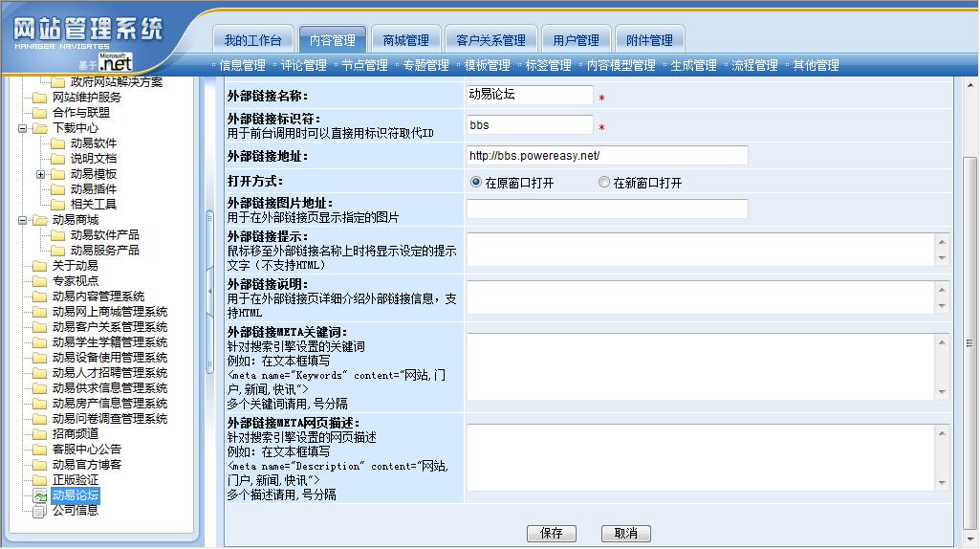This screenshot has height=549, width=980.
Task: Click the folder icon beside 招商频道
Action: (39, 434)
